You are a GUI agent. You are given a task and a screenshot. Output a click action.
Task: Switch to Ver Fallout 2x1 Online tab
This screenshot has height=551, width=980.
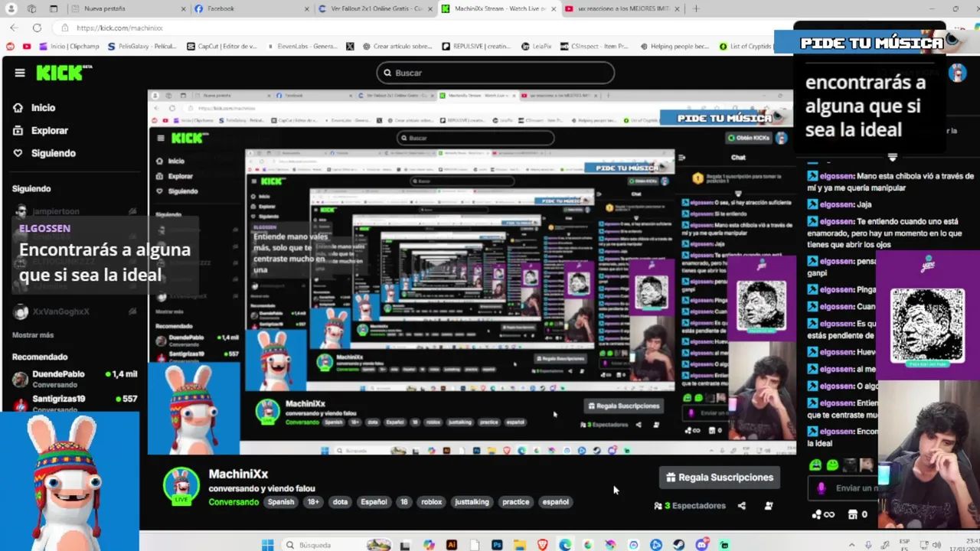[x=375, y=8]
